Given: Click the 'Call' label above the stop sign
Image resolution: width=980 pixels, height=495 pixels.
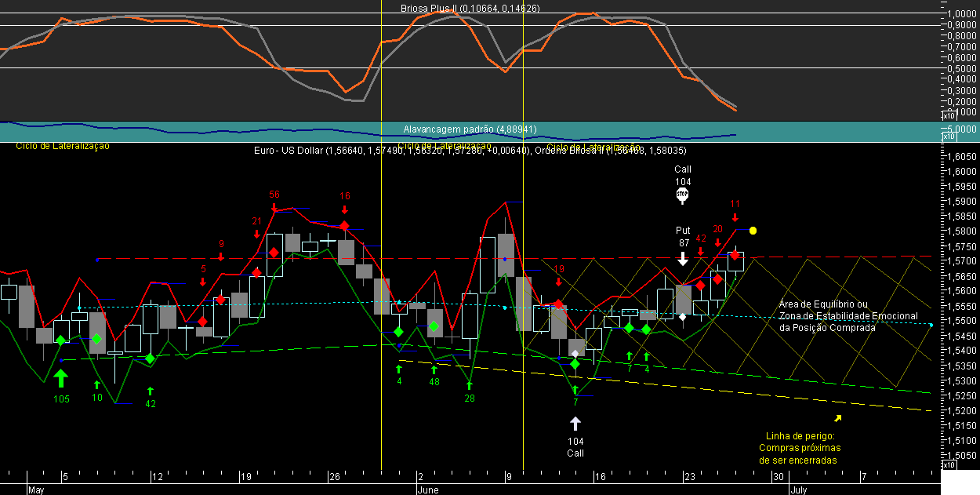Looking at the screenshot, I should 683,169.
